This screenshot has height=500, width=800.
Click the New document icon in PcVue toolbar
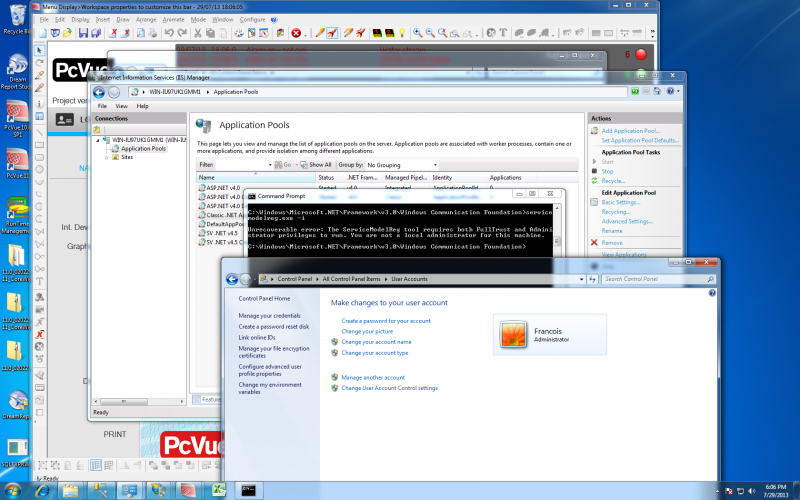[x=43, y=33]
